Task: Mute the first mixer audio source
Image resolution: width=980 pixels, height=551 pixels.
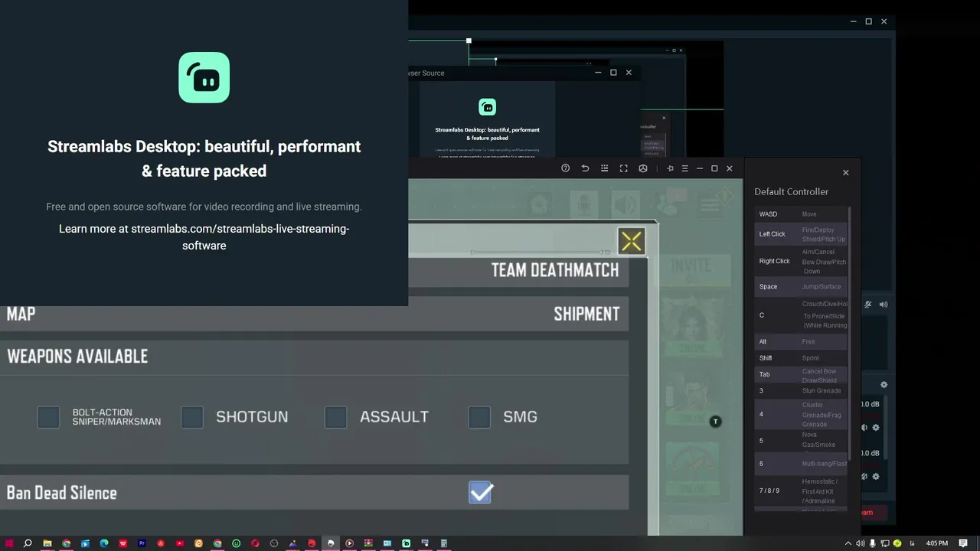Action: point(864,428)
